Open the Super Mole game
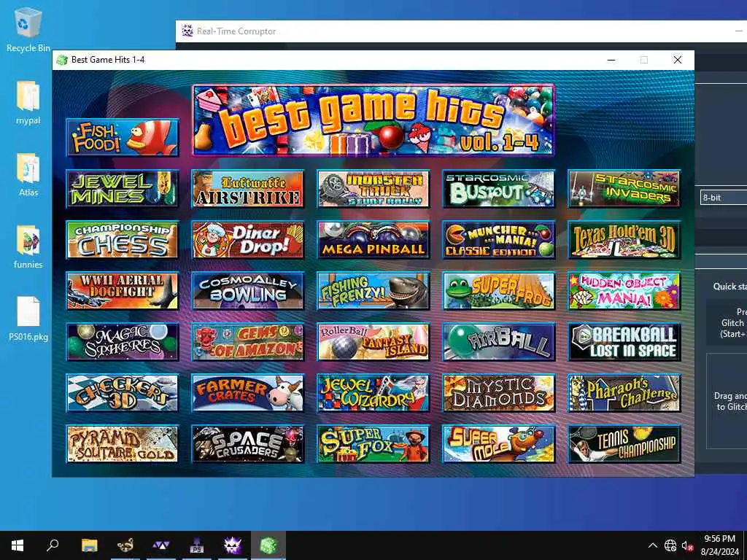Viewport: 747px width, 560px height. (499, 444)
